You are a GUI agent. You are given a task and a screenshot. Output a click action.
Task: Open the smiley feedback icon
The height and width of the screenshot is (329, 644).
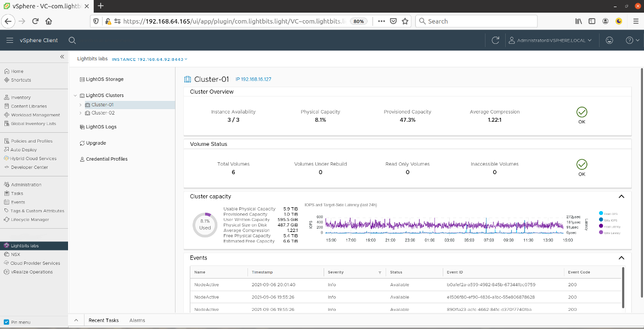tap(609, 41)
